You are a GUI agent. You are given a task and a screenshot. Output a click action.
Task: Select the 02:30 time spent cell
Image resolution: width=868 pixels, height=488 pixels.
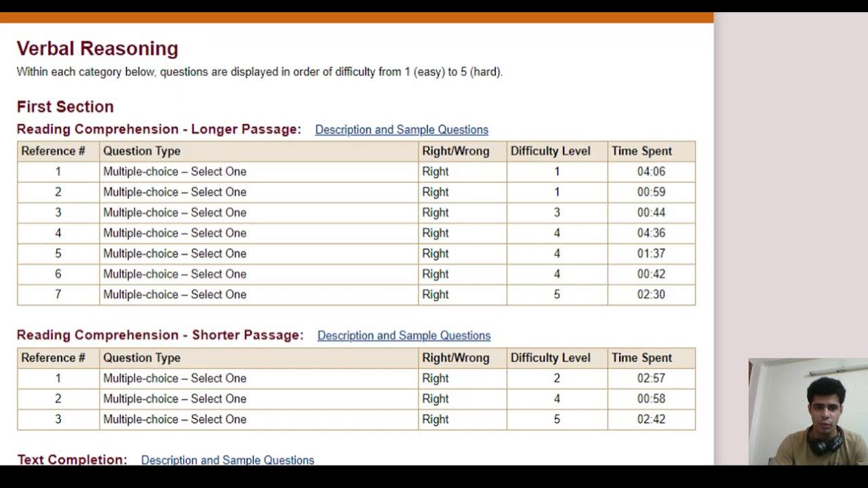pyautogui.click(x=651, y=294)
